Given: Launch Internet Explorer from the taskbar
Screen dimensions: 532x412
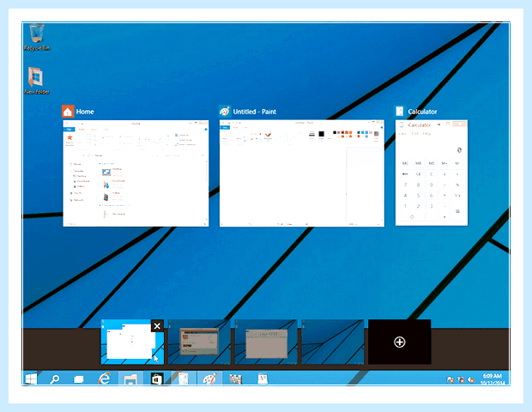Looking at the screenshot, I should coord(104,379).
